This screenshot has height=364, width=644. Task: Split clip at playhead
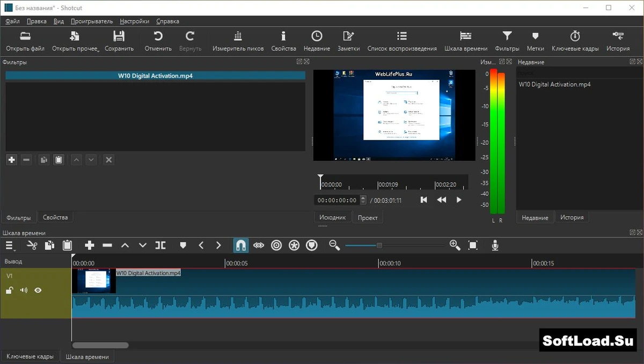pyautogui.click(x=160, y=246)
